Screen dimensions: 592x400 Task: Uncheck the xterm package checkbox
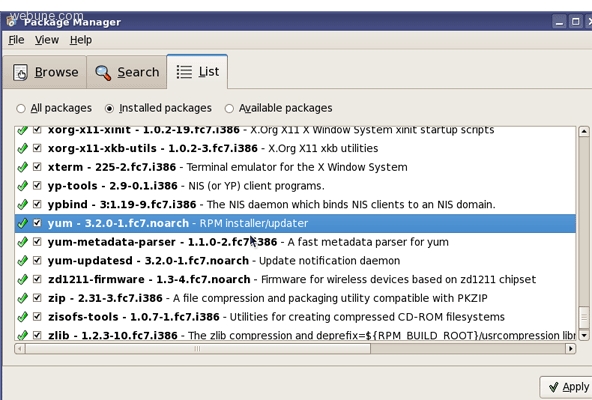[x=37, y=167]
